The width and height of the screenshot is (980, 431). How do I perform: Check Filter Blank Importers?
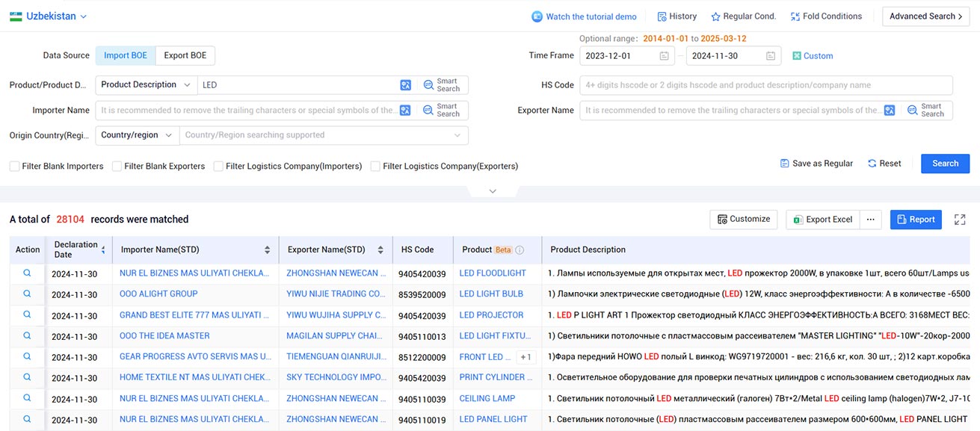15,167
